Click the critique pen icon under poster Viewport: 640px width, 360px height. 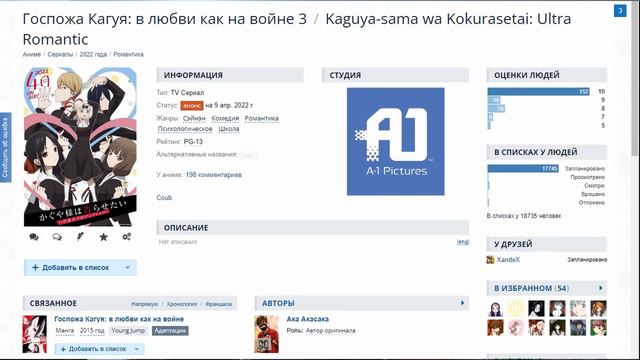[80, 236]
